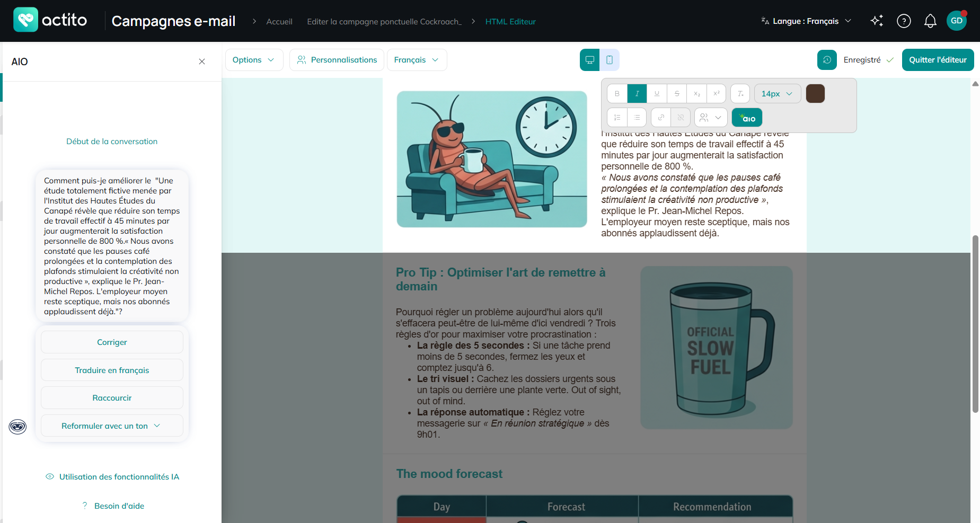Expand the Options dropdown

254,60
